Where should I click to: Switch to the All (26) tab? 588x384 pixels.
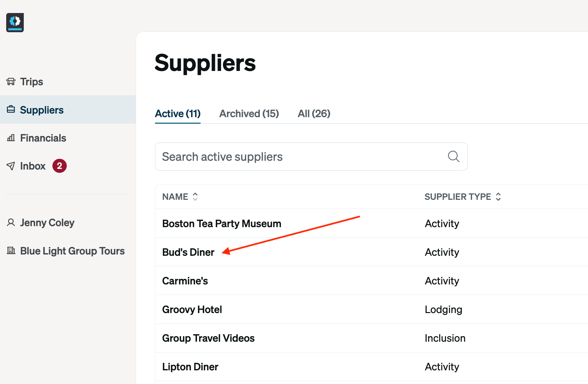pos(314,114)
